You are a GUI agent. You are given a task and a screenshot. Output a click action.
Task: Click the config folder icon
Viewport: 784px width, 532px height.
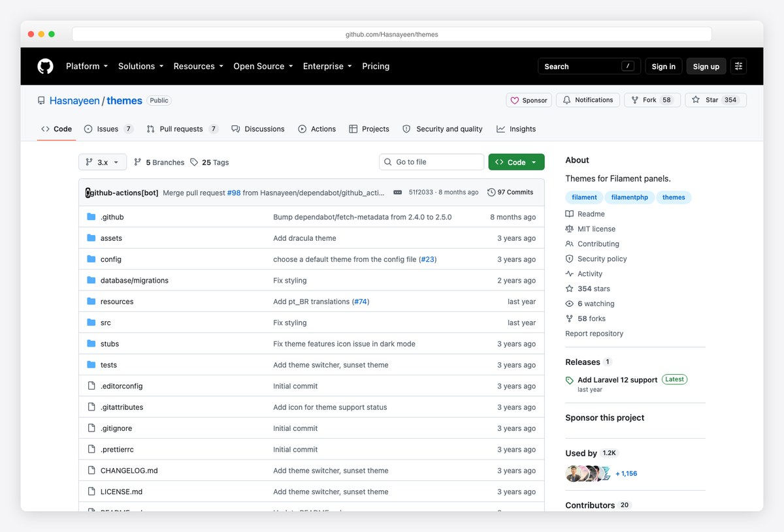[x=91, y=259]
